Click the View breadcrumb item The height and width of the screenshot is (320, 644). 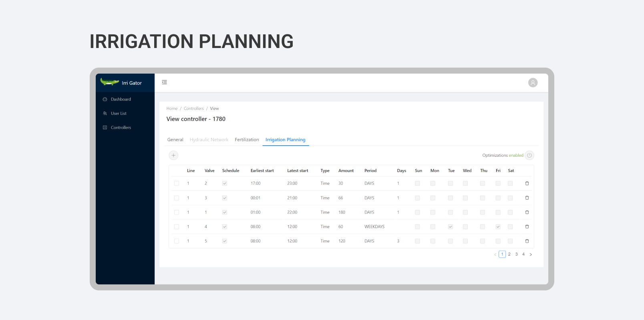pyautogui.click(x=214, y=108)
